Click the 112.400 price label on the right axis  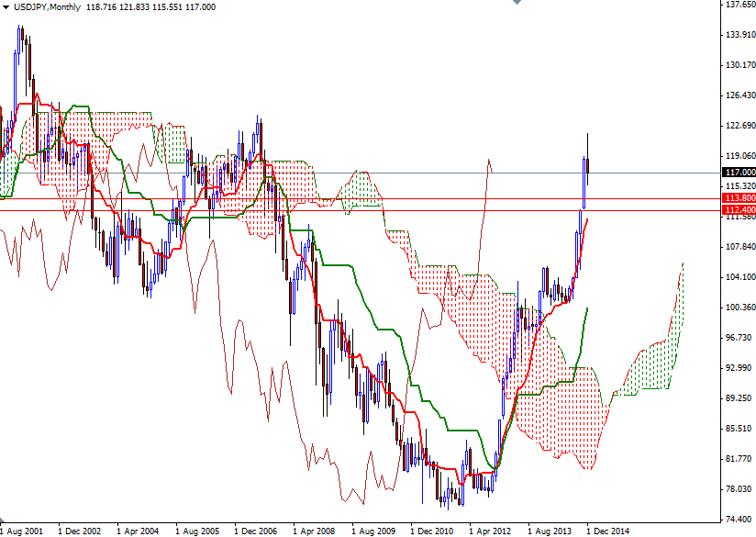(x=736, y=209)
